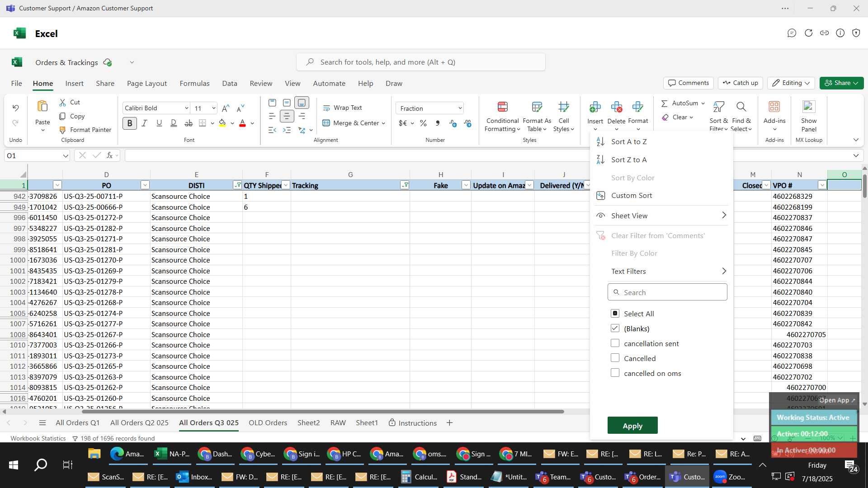Toggle the Select All checkbox
The width and height of the screenshot is (868, 488).
pyautogui.click(x=615, y=314)
